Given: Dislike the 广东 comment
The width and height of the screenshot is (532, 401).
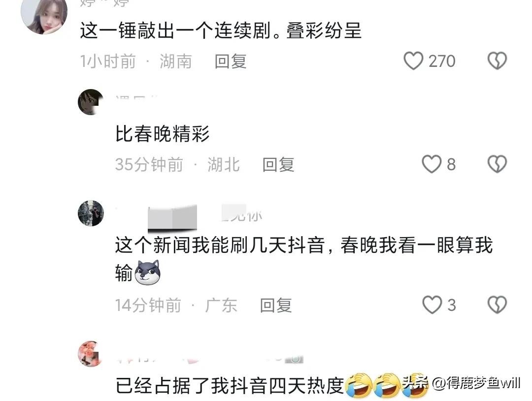Looking at the screenshot, I should 497,305.
